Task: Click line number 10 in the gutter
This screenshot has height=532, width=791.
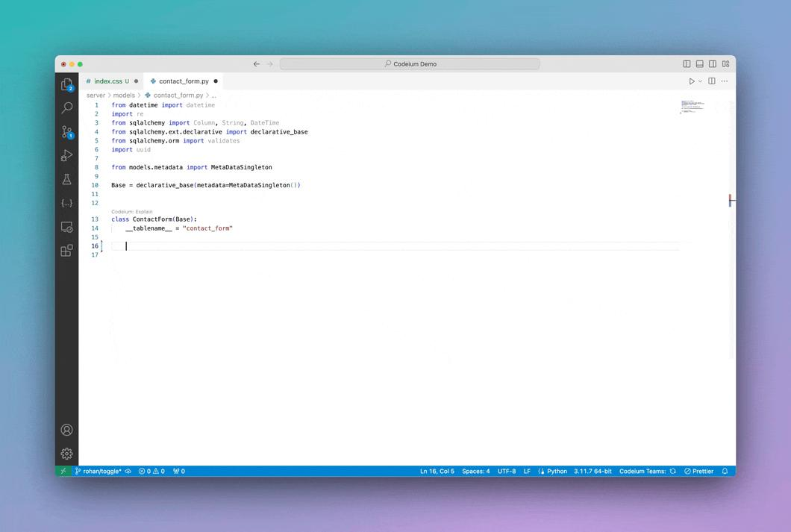Action: pyautogui.click(x=95, y=185)
